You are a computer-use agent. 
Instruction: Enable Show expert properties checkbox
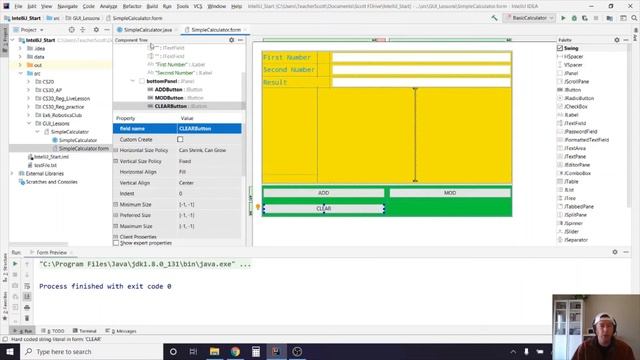click(116, 243)
